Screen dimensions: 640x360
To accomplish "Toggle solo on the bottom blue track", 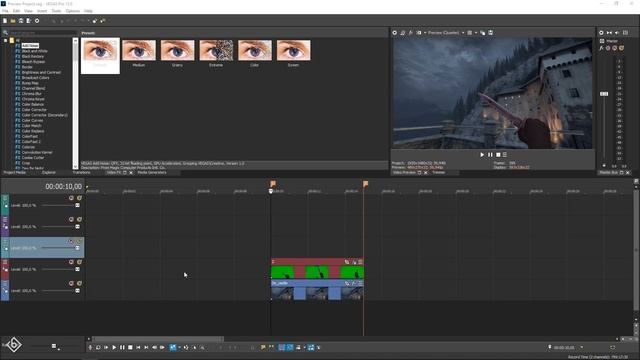I will pos(79,283).
